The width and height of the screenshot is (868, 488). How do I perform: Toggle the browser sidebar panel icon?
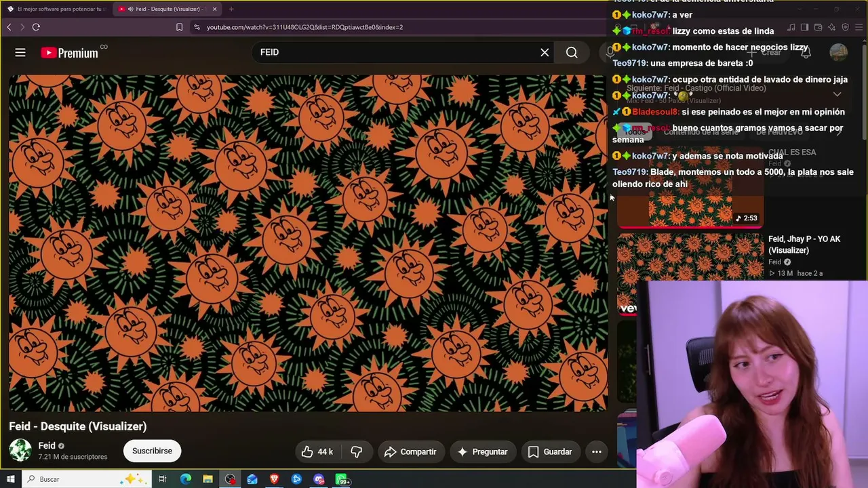804,27
